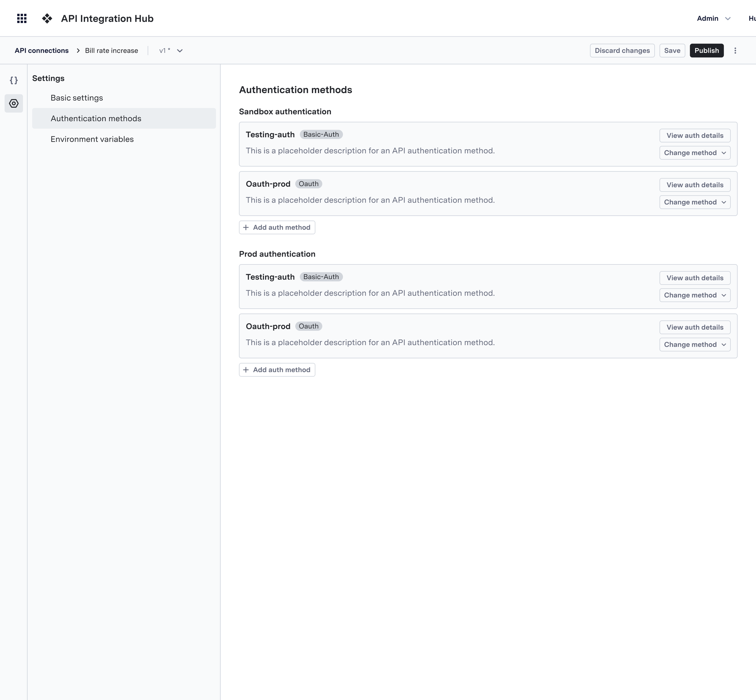View auth details for Prod Testing-auth
The image size is (756, 700).
(695, 278)
